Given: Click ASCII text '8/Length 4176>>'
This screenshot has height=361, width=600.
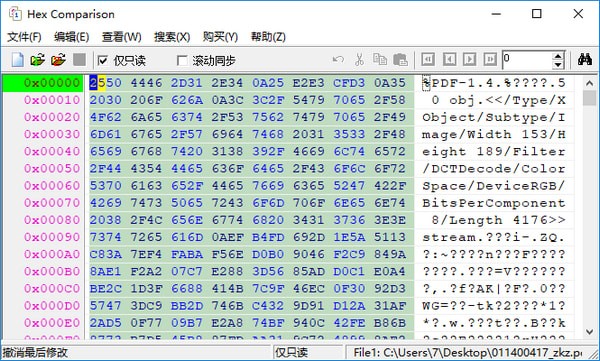Looking at the screenshot, I should click(x=498, y=220).
